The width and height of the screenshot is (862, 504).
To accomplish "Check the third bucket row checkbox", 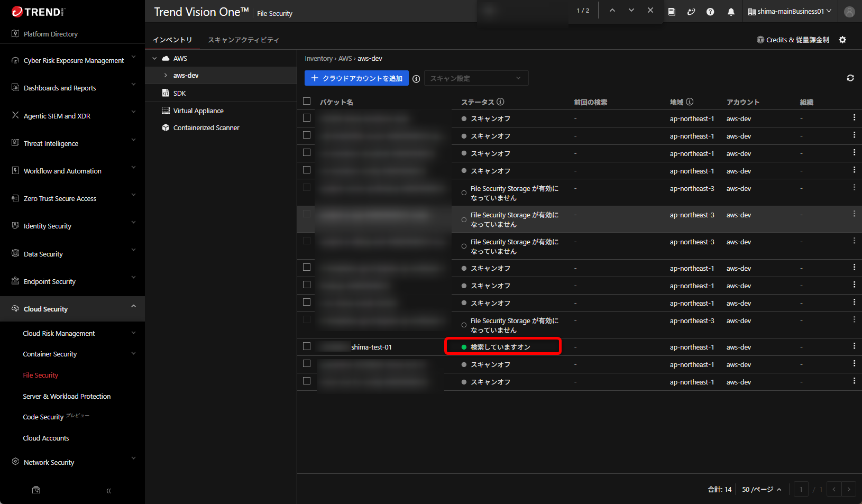I will 307,152.
